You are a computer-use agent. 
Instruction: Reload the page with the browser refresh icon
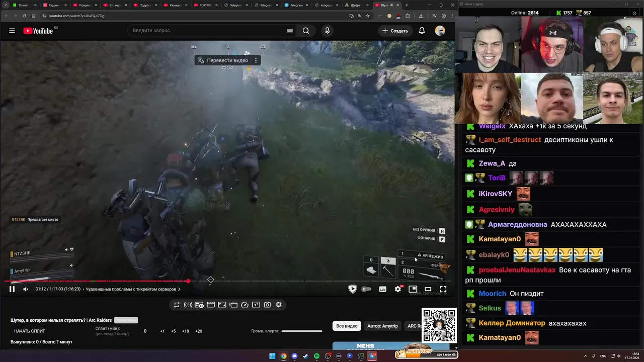(25, 16)
